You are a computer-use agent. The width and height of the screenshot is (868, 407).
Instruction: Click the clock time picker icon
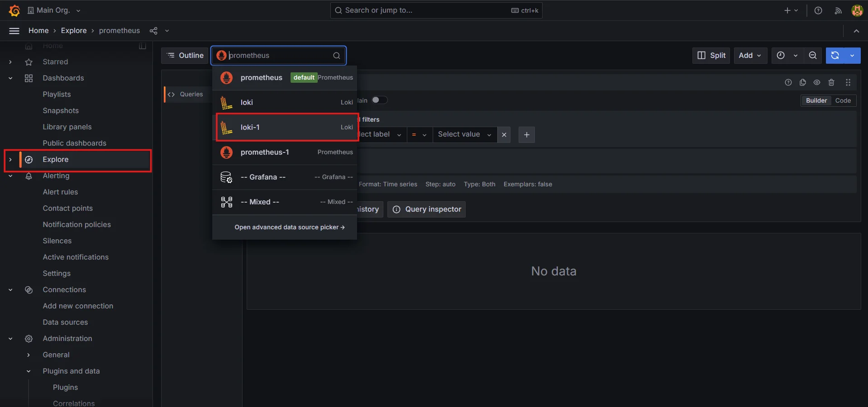(x=781, y=55)
